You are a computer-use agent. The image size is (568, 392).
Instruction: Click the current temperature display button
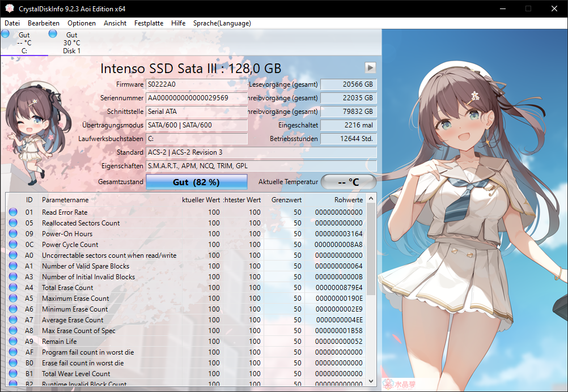pyautogui.click(x=349, y=182)
